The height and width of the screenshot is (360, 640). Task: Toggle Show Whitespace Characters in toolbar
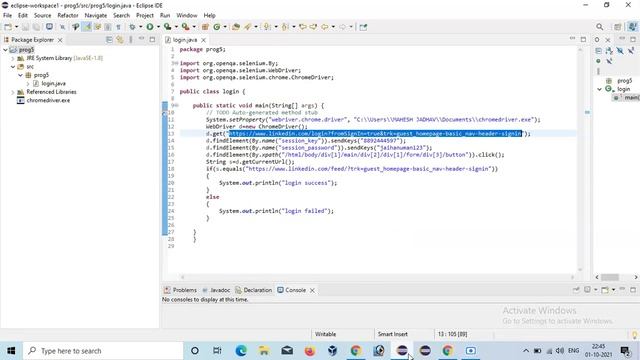118,27
